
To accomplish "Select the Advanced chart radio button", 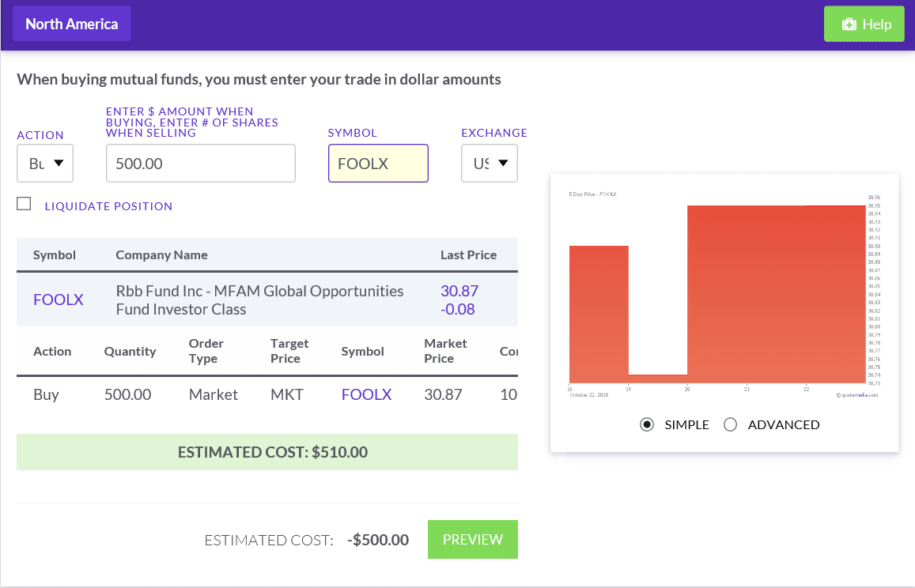I will pos(731,424).
